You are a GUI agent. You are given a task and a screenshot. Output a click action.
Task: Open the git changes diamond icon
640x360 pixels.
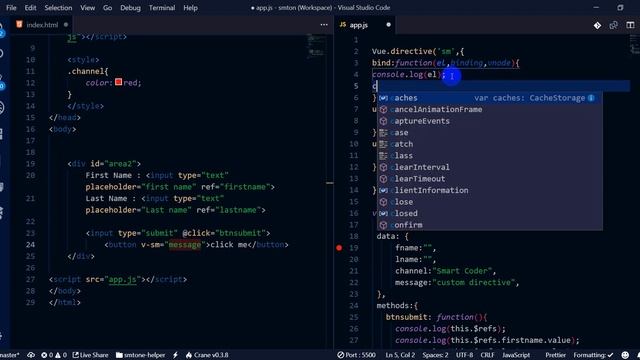(597, 25)
